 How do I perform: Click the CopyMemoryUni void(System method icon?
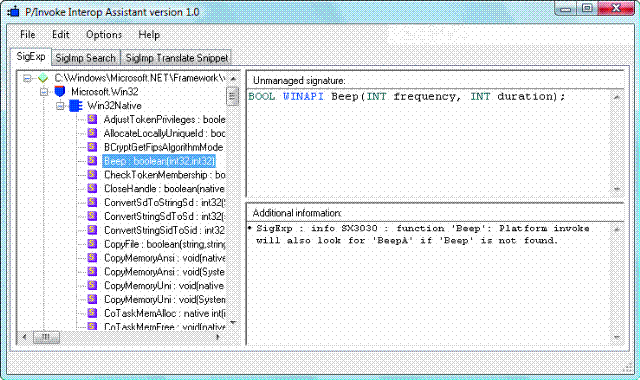[x=92, y=299]
